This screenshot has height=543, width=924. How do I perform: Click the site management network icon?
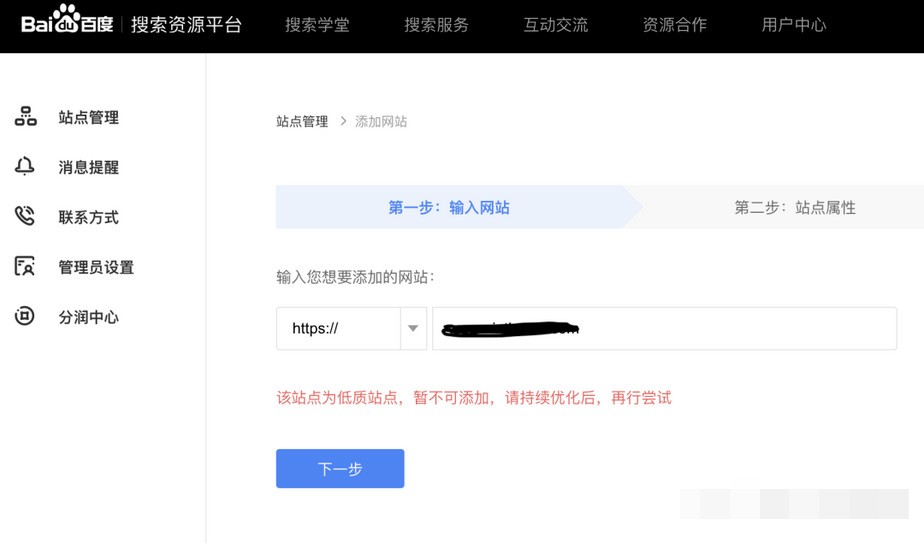pos(25,116)
